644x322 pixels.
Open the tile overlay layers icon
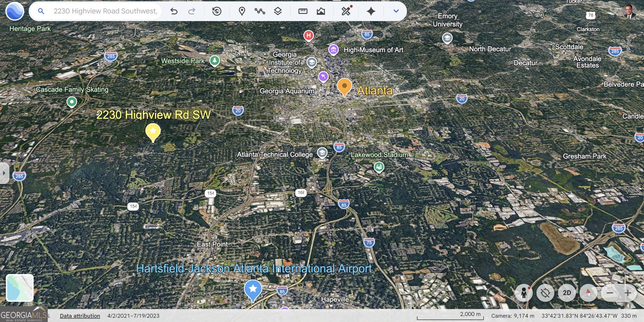coord(278,11)
